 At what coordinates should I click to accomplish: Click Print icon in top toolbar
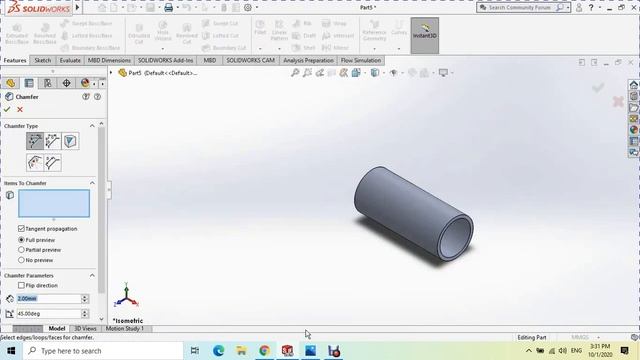pyautogui.click(x=169, y=7)
